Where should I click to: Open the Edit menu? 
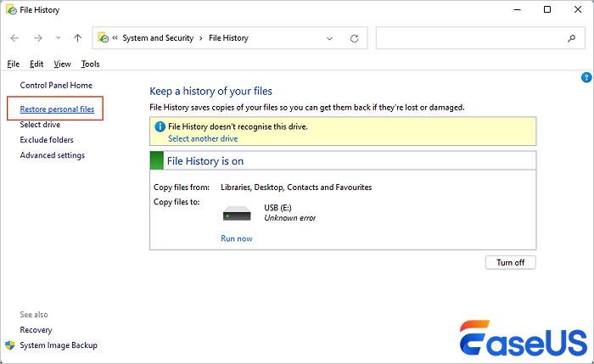click(36, 64)
